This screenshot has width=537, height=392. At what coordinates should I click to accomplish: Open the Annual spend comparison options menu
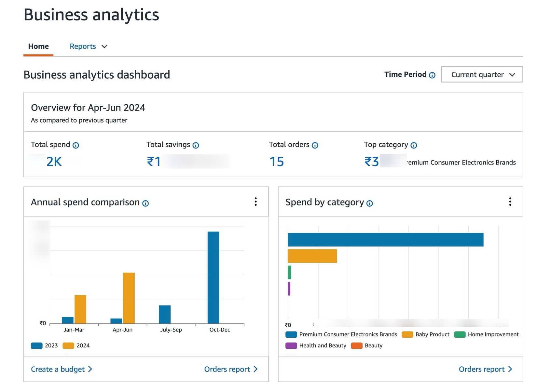pyautogui.click(x=256, y=202)
